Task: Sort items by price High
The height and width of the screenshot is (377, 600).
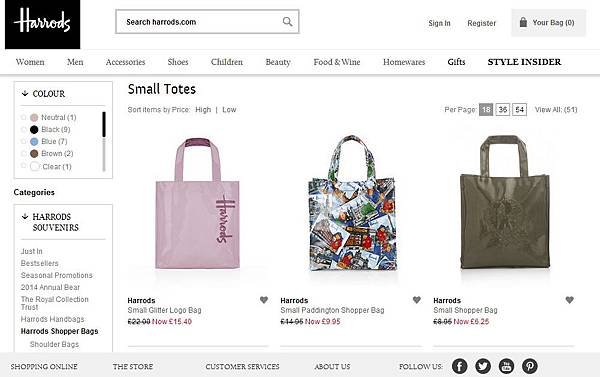Action: tap(203, 110)
